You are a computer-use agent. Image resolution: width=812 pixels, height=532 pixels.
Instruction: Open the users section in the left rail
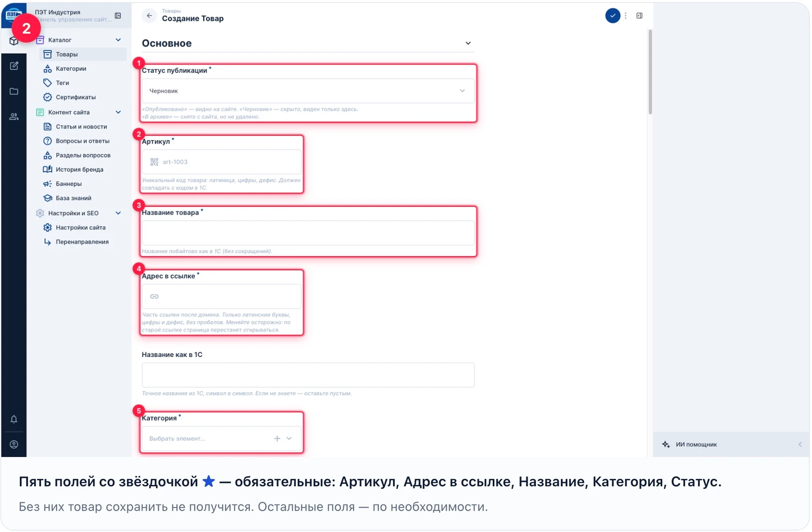pos(14,117)
